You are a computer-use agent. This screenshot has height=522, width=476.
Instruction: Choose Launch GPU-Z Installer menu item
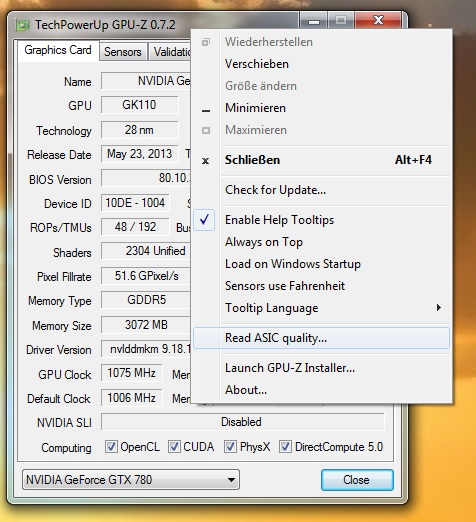point(321,368)
